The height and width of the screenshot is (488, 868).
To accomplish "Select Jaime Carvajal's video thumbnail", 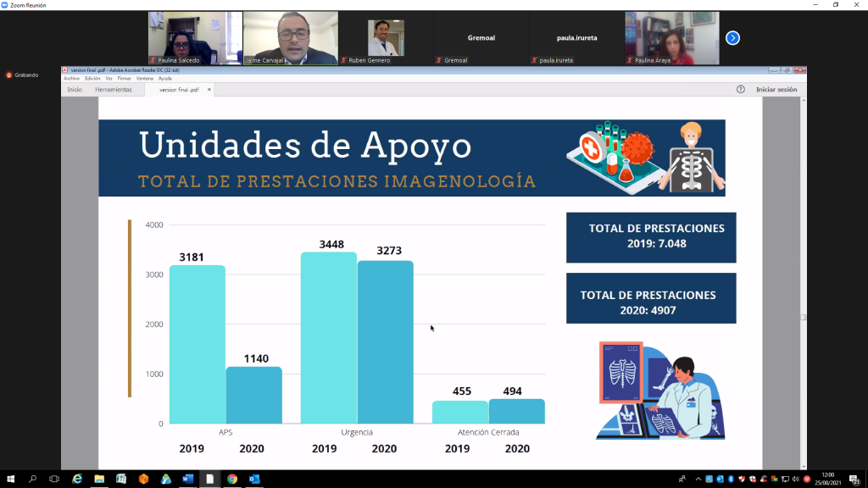I will point(290,37).
